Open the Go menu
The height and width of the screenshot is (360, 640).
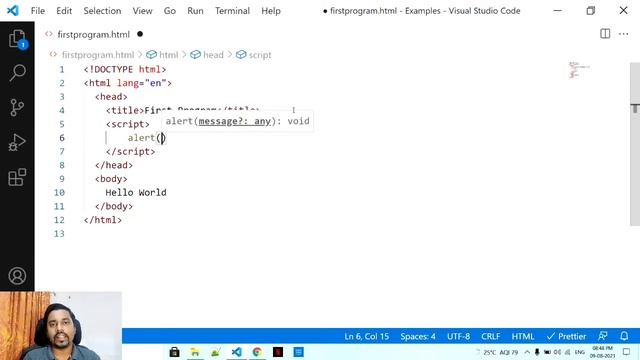coord(170,11)
